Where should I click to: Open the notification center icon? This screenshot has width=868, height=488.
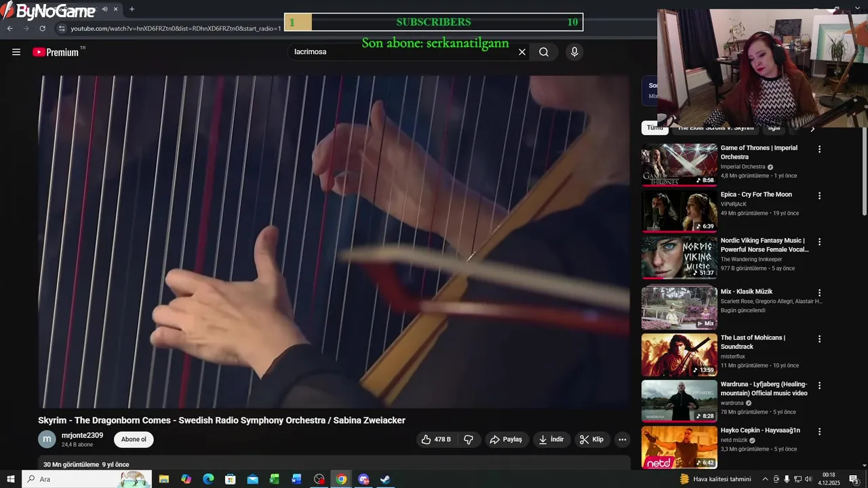click(854, 479)
